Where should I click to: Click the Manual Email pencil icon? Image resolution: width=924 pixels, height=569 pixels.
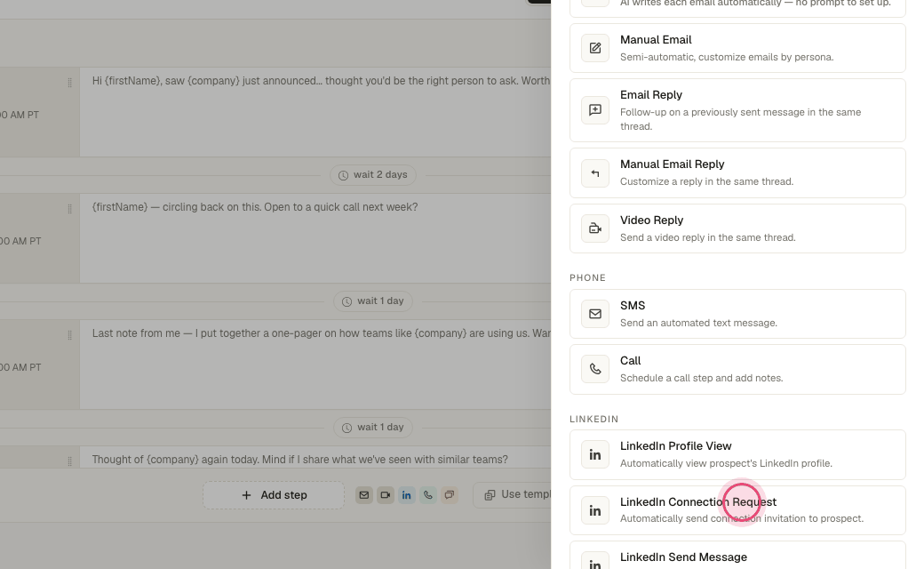tap(595, 48)
